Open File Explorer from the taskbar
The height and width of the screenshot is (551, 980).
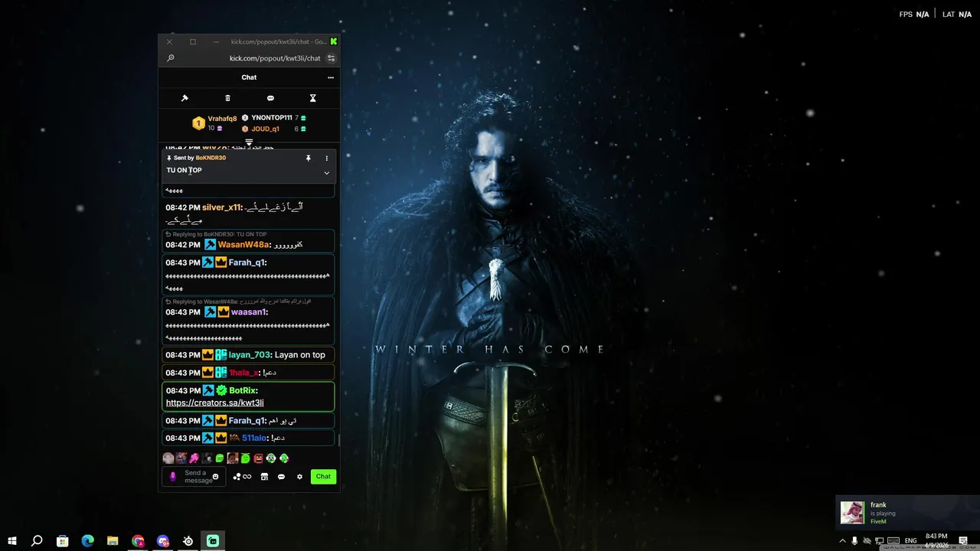[x=113, y=541]
